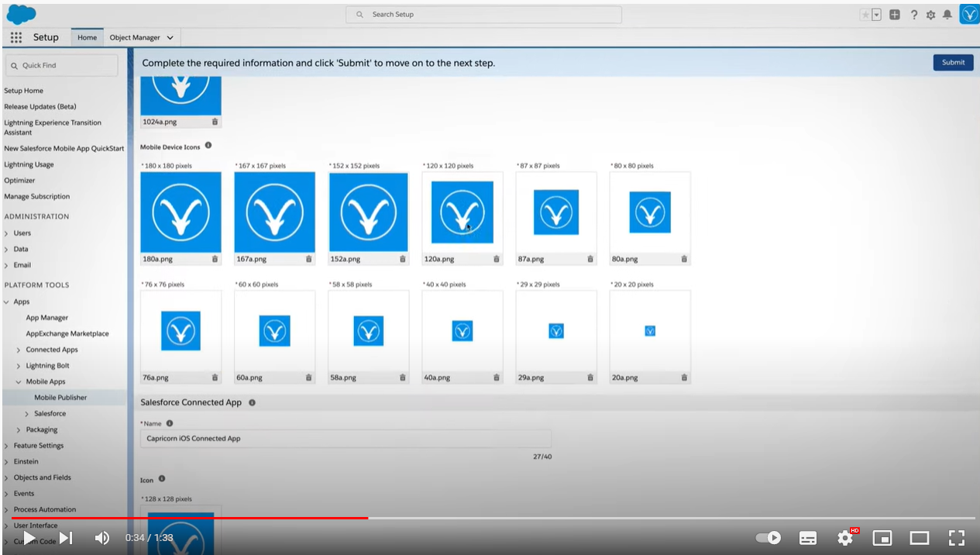
Task: Show notifications bell
Action: [947, 15]
